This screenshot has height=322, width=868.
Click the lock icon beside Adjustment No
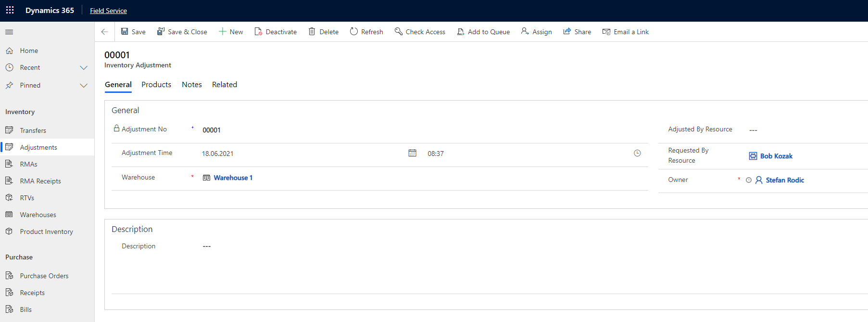pos(116,129)
